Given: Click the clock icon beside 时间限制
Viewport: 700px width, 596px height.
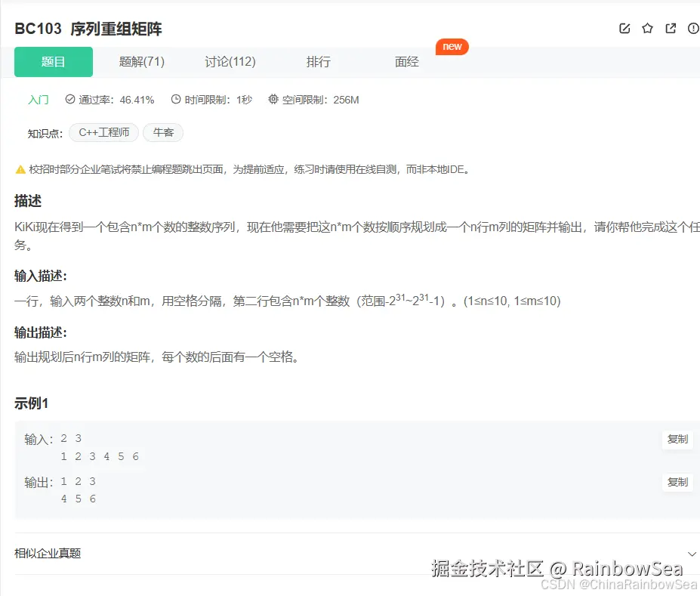Looking at the screenshot, I should pos(174,99).
